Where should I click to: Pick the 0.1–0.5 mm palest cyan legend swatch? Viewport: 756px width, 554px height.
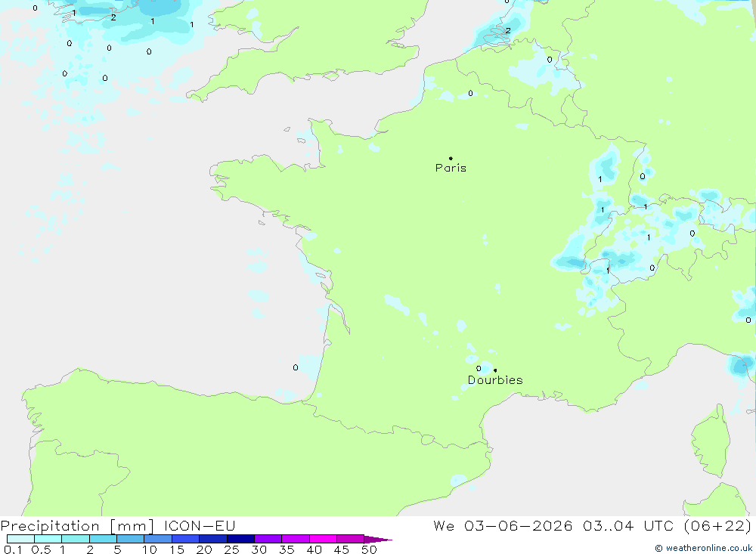[x=20, y=539]
